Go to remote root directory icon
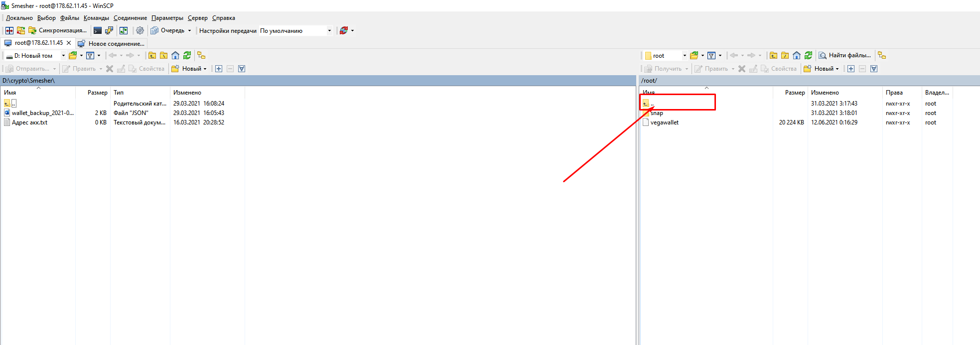 point(785,55)
